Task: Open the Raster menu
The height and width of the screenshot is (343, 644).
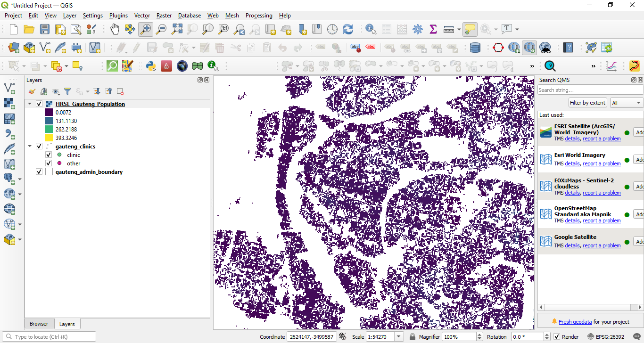Action: pyautogui.click(x=164, y=16)
